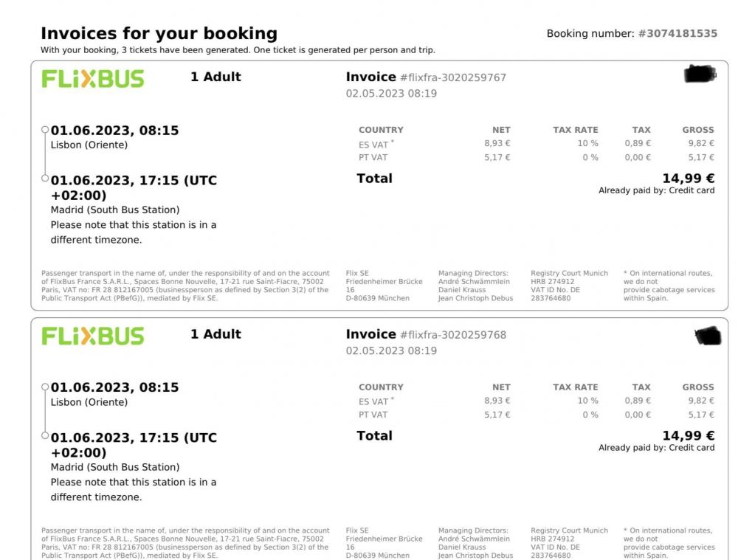Open invoice number #flixfra-3020259768
This screenshot has width=738, height=560.
[x=452, y=335]
